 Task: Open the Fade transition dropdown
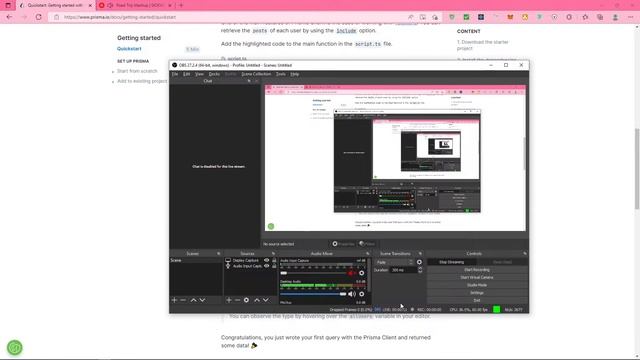[x=394, y=262]
